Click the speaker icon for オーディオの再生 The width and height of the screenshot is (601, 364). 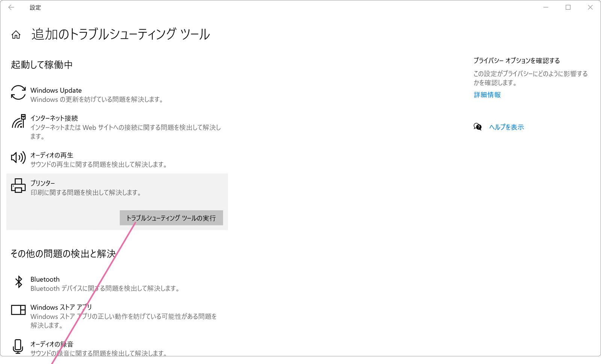18,158
